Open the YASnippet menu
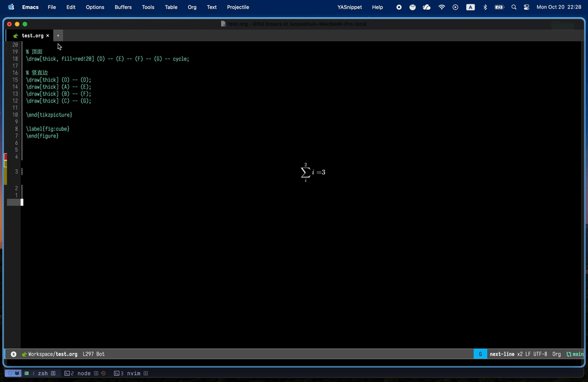This screenshot has width=588, height=382. point(349,7)
